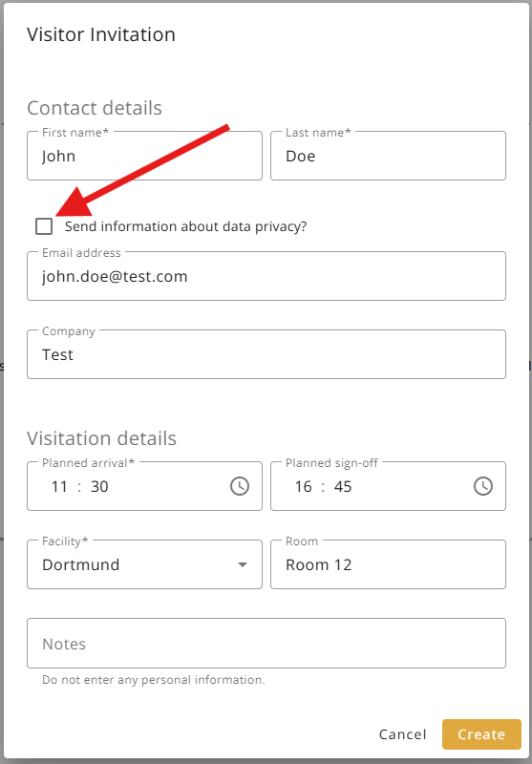
Task: Open the Planned sign-off clock picker
Action: (482, 486)
